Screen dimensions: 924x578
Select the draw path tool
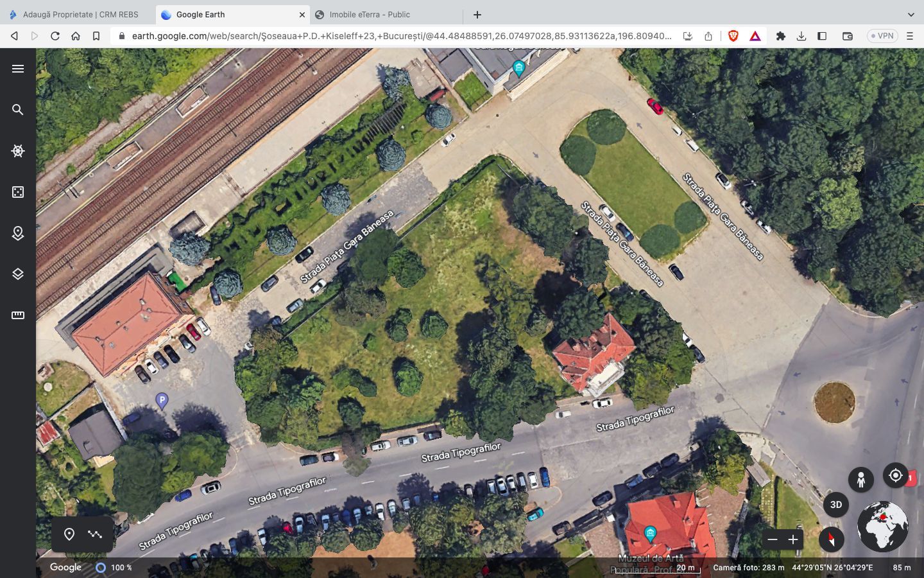(94, 534)
